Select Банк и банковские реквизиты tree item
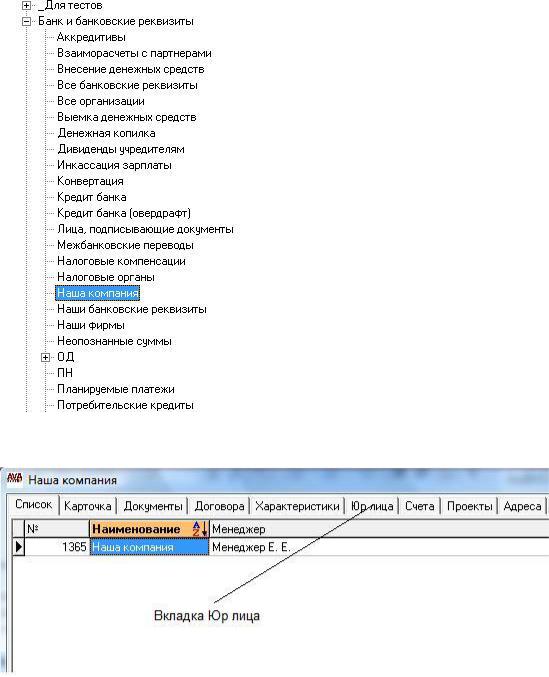This screenshot has width=549, height=677. [116, 22]
